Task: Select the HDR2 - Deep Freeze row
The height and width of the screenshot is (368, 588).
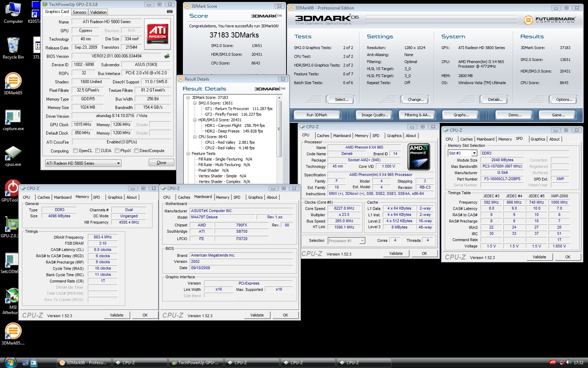Action: pos(234,131)
